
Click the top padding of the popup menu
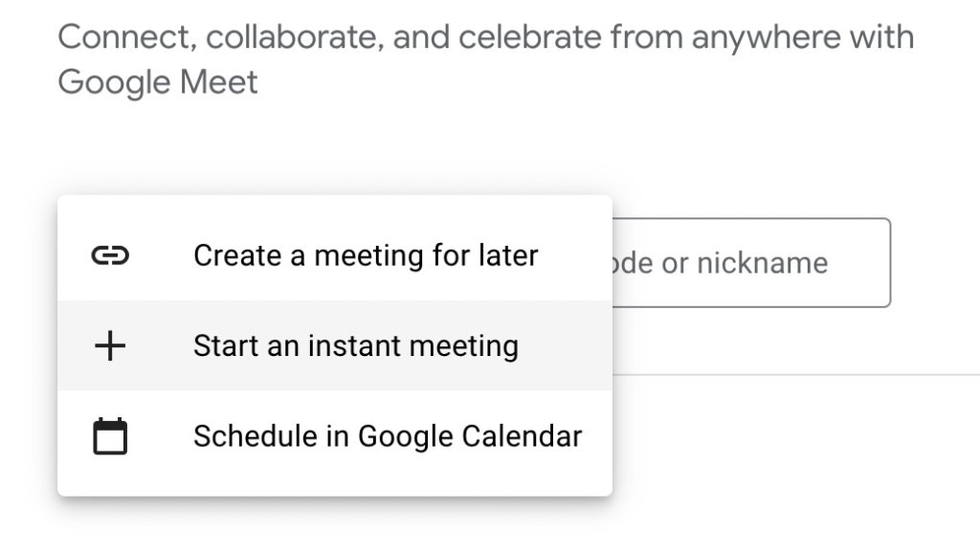[x=334, y=203]
